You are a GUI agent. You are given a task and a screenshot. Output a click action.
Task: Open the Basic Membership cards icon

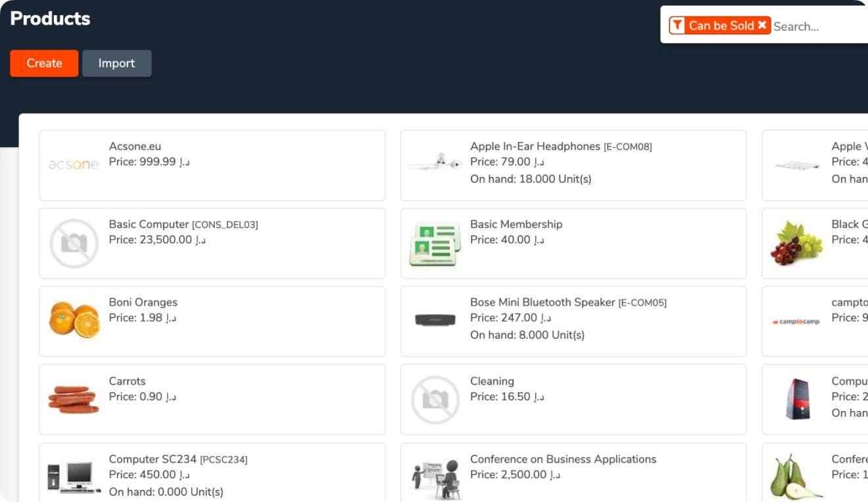(x=435, y=244)
